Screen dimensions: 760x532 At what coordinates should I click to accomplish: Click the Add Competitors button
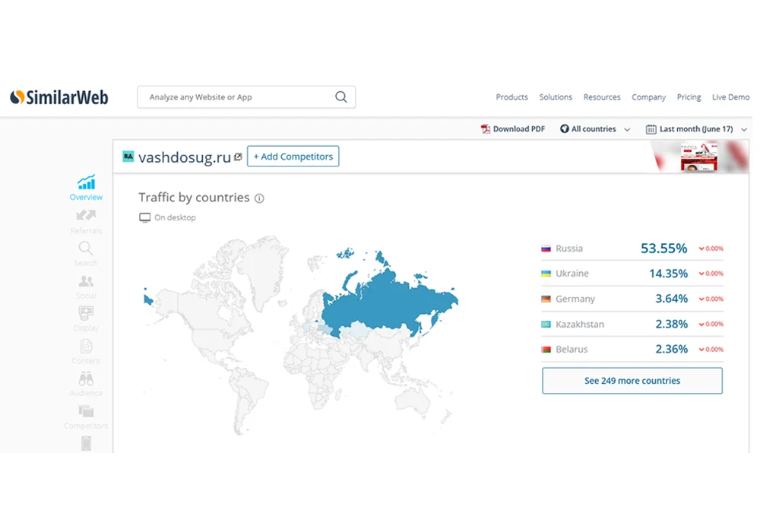[293, 156]
